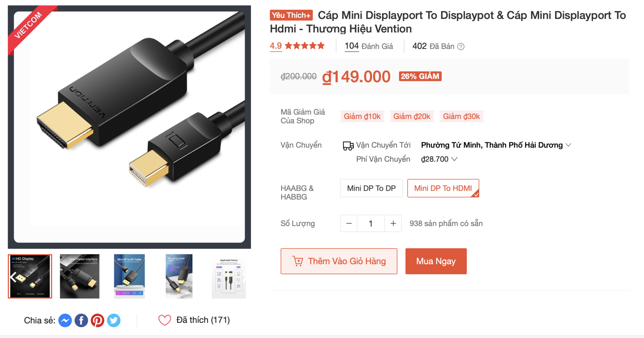Apply the Giảm ₫10k shop voucher
Image resolution: width=644 pixels, height=338 pixels.
(362, 116)
